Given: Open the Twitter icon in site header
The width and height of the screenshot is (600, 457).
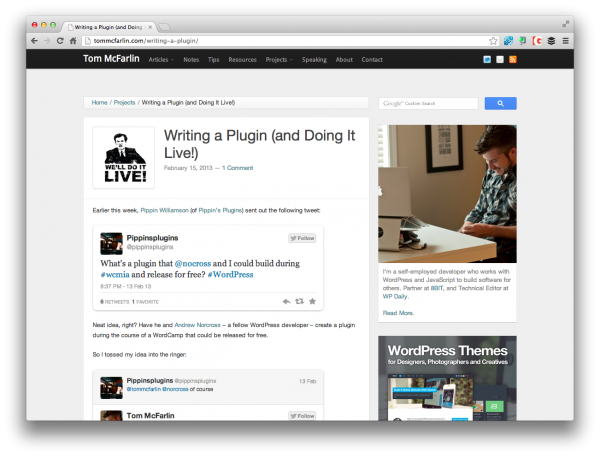Looking at the screenshot, I should pyautogui.click(x=487, y=59).
